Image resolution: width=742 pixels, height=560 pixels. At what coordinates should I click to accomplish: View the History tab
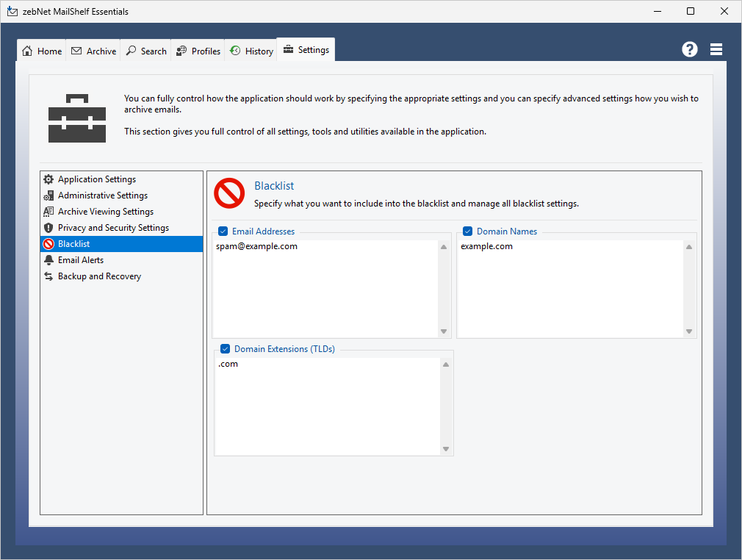pyautogui.click(x=251, y=51)
